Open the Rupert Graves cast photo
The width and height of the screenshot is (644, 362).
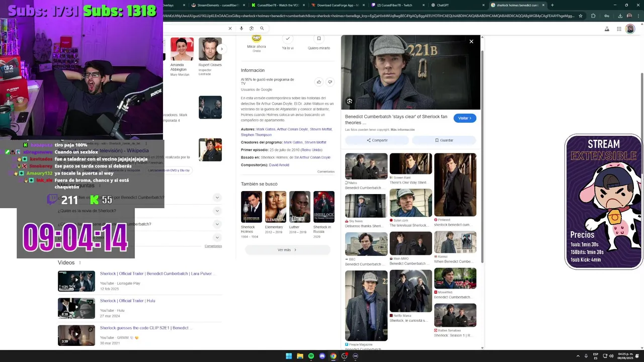tap(210, 49)
